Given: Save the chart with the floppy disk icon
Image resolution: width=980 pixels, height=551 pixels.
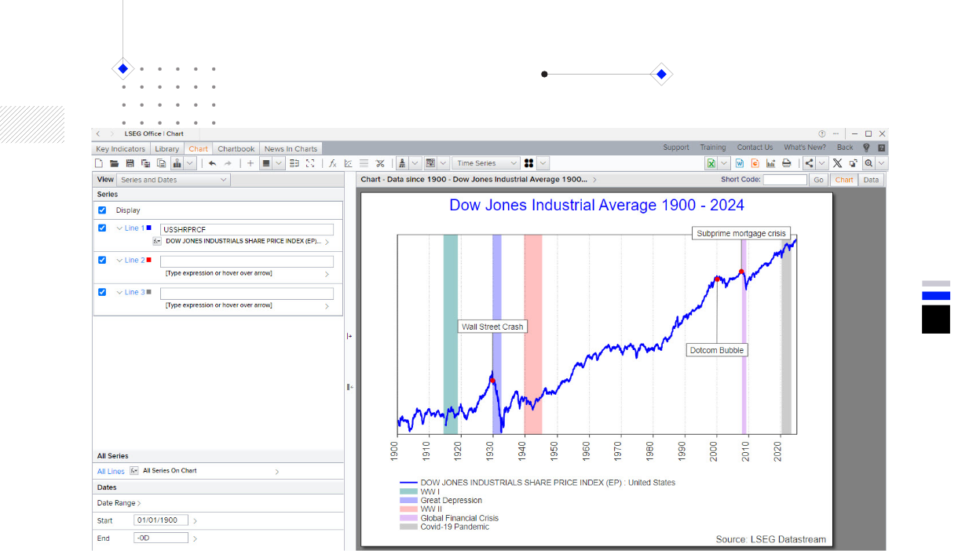Looking at the screenshot, I should tap(130, 163).
